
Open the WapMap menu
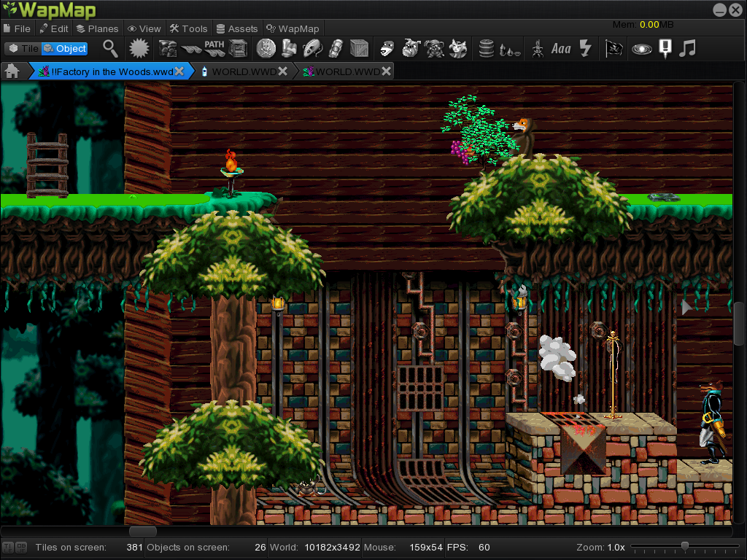coord(293,28)
